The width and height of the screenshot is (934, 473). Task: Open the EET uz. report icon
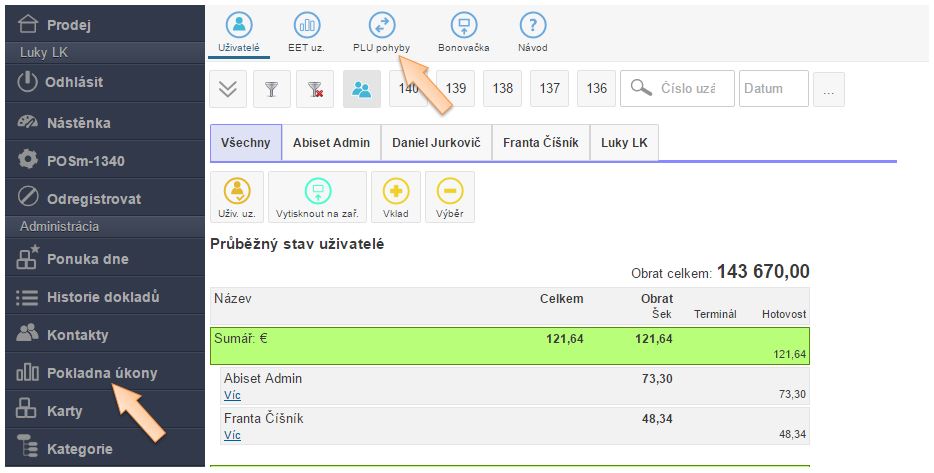(x=307, y=31)
